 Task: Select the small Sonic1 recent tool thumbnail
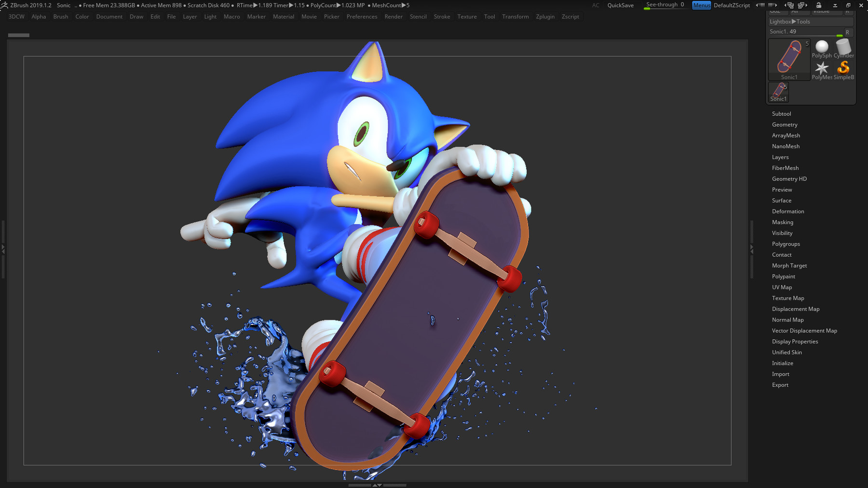pos(778,92)
